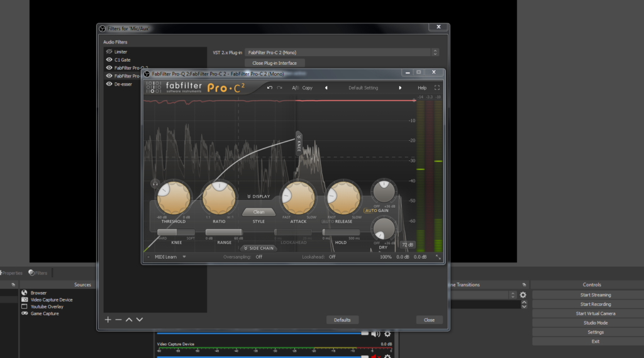Click Close Plug-in Interface button
644x358 pixels.
tap(274, 63)
